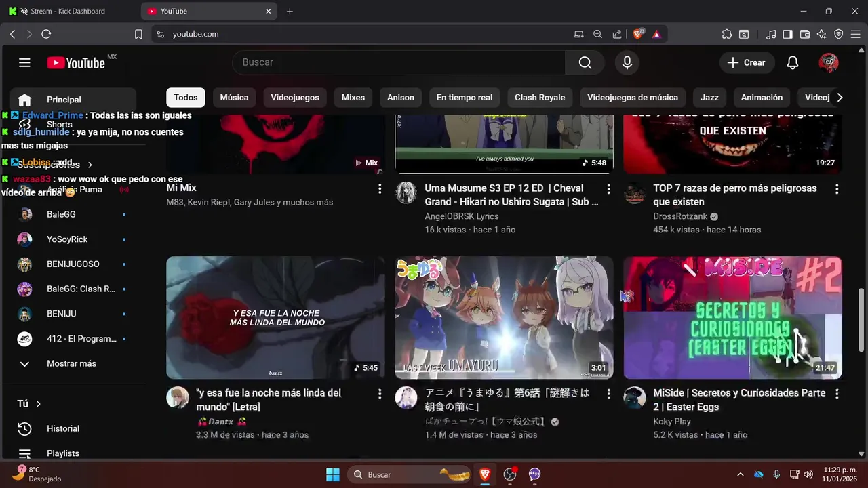868x488 pixels.
Task: Show hidden system tray icons
Action: coord(740,474)
